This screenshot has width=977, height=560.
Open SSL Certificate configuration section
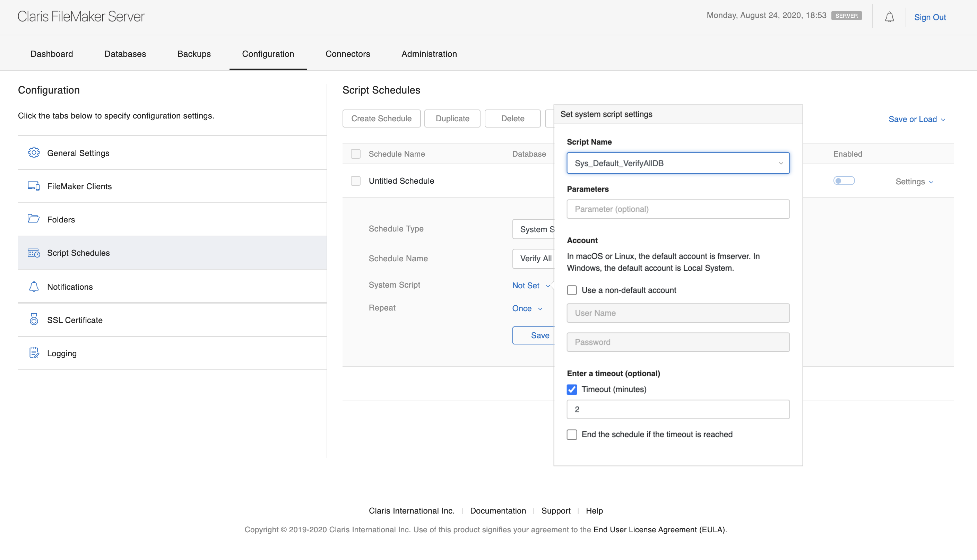[x=172, y=320]
